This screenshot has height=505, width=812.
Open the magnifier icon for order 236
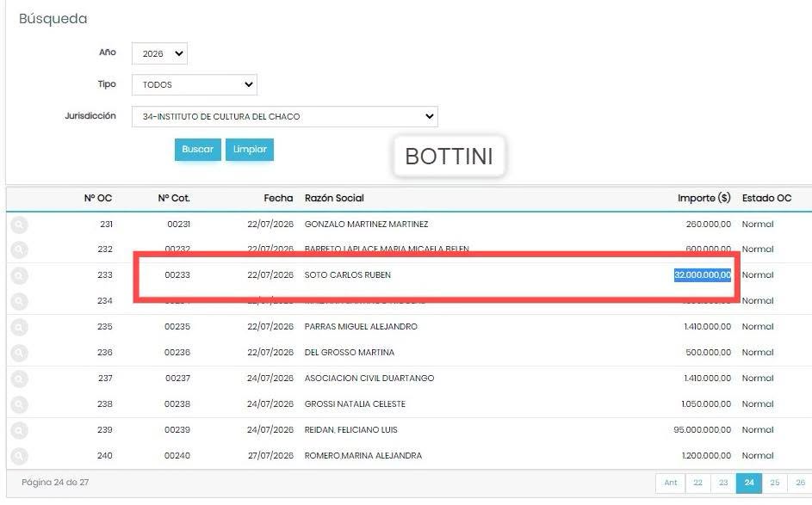(19, 353)
